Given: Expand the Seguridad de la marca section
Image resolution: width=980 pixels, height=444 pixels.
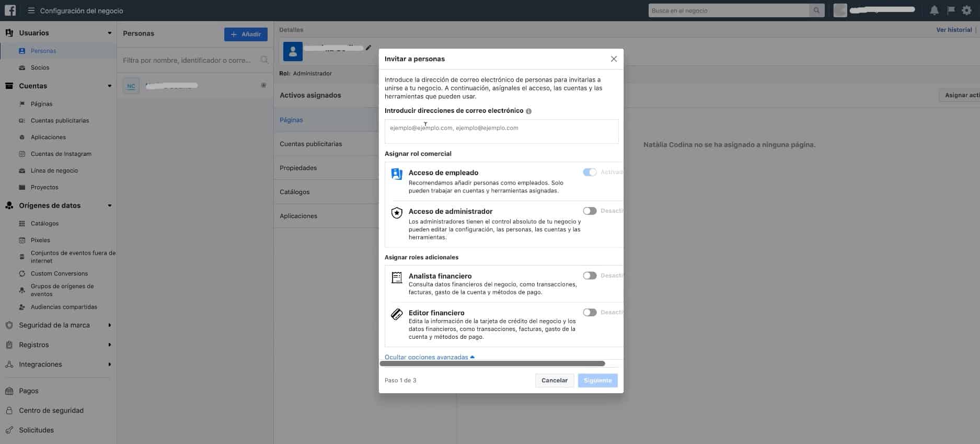Looking at the screenshot, I should pyautogui.click(x=109, y=325).
